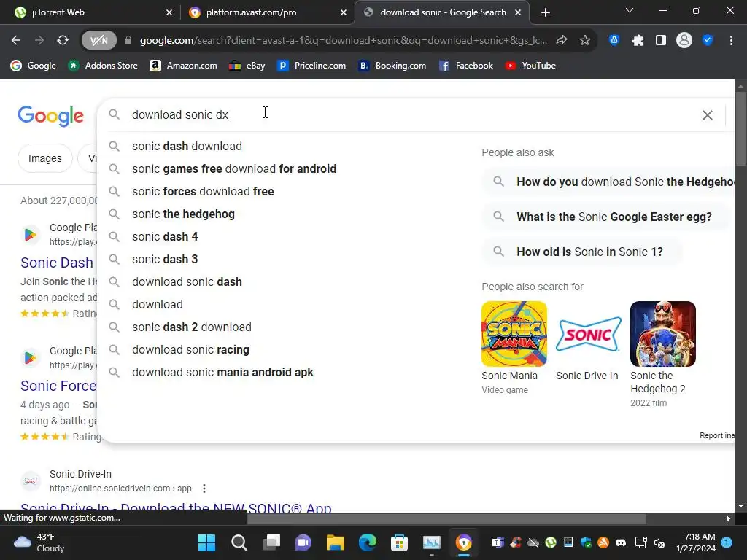747x560 pixels.
Task: Open Windows Start menu
Action: 206,542
